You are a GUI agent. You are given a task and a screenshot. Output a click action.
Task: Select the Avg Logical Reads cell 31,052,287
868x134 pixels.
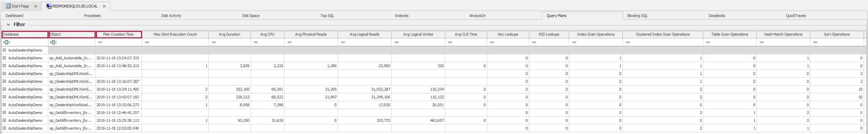pyautogui.click(x=364, y=89)
